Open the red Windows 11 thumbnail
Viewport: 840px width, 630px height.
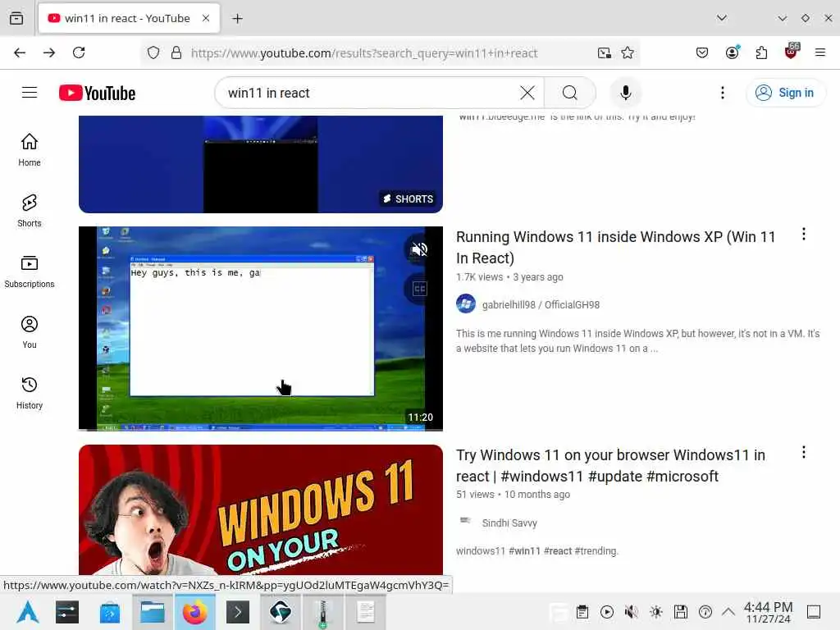coord(260,510)
